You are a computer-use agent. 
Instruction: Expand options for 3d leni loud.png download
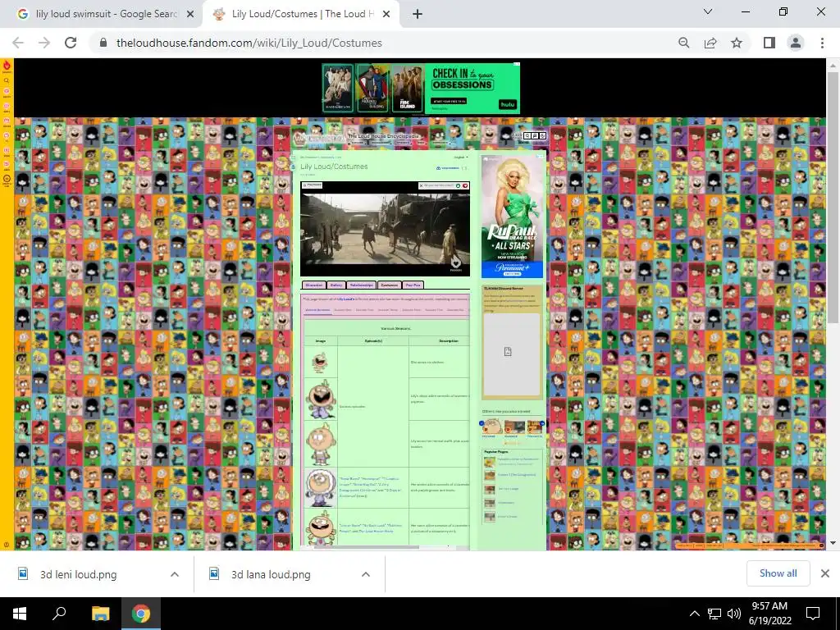tap(174, 574)
